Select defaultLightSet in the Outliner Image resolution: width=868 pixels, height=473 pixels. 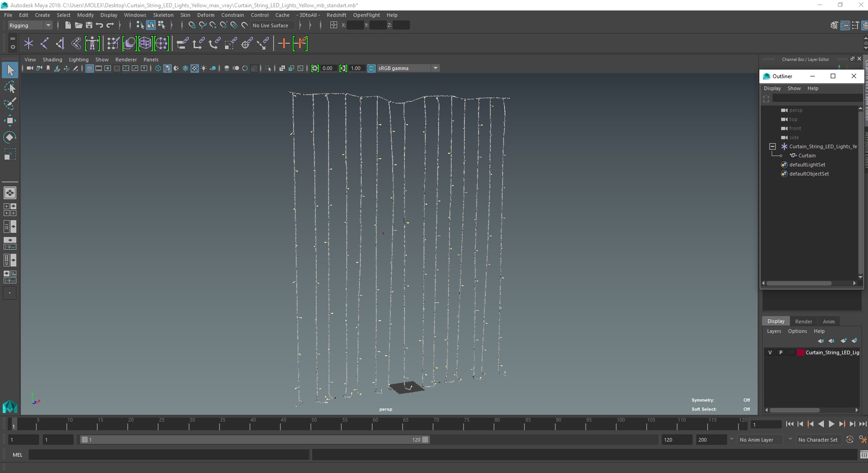click(807, 165)
